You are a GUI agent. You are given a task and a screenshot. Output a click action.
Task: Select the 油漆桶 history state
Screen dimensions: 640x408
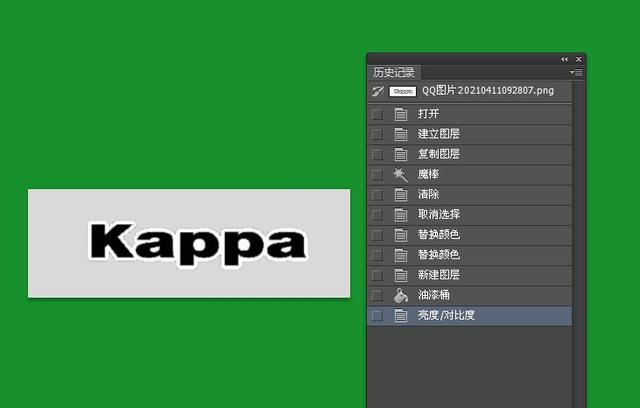[469, 295]
